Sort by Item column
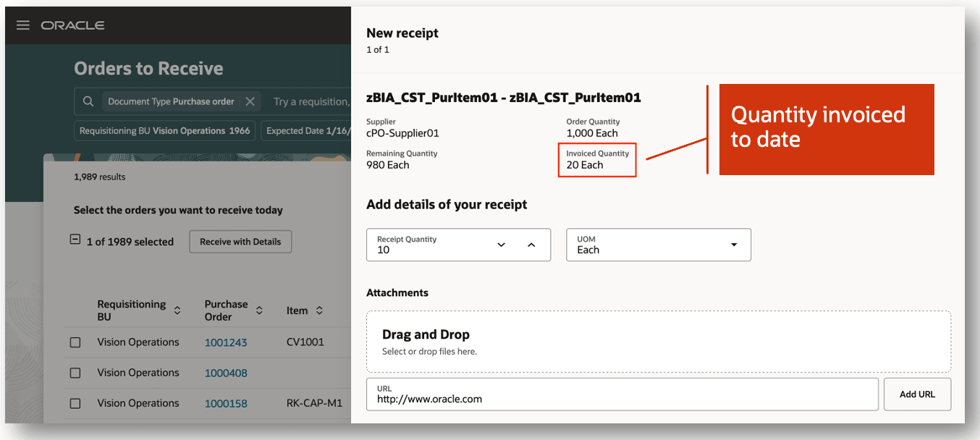Screen dimensions: 980x440 tap(318, 310)
